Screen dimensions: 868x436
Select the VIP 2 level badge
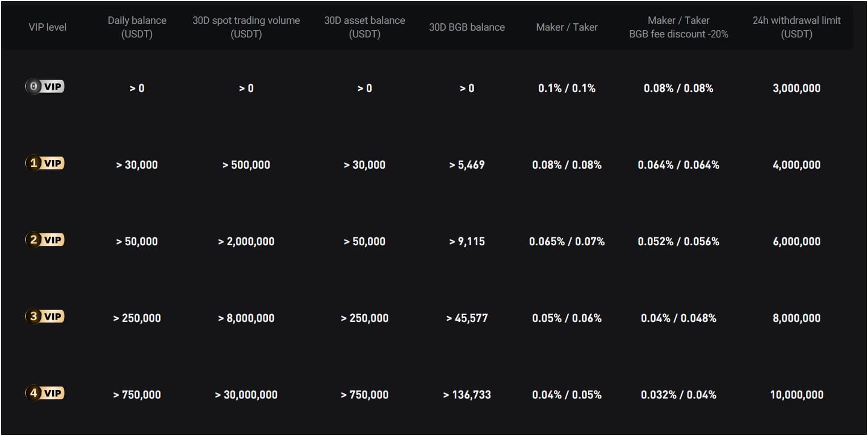[45, 240]
